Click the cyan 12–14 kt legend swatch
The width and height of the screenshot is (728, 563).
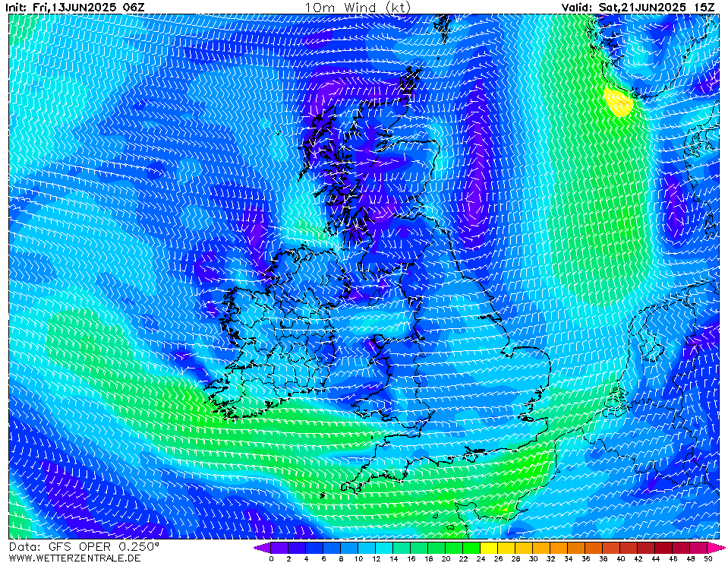pyautogui.click(x=384, y=548)
